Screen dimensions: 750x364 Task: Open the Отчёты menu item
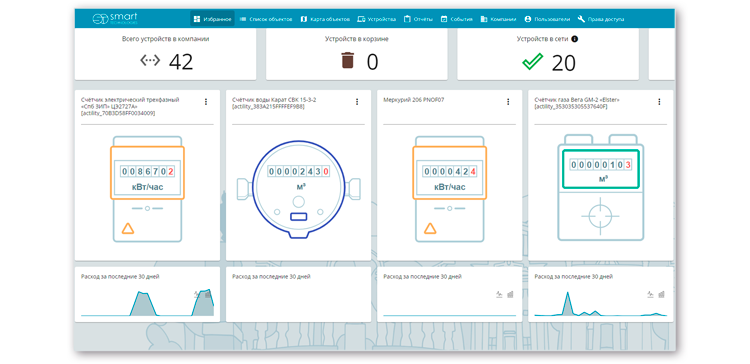418,19
